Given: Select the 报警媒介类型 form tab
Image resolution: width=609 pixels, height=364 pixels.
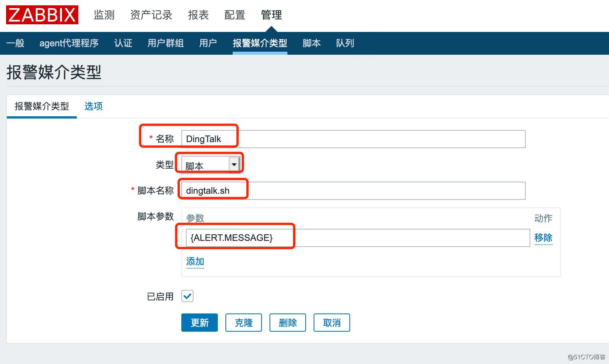Looking at the screenshot, I should 42,106.
